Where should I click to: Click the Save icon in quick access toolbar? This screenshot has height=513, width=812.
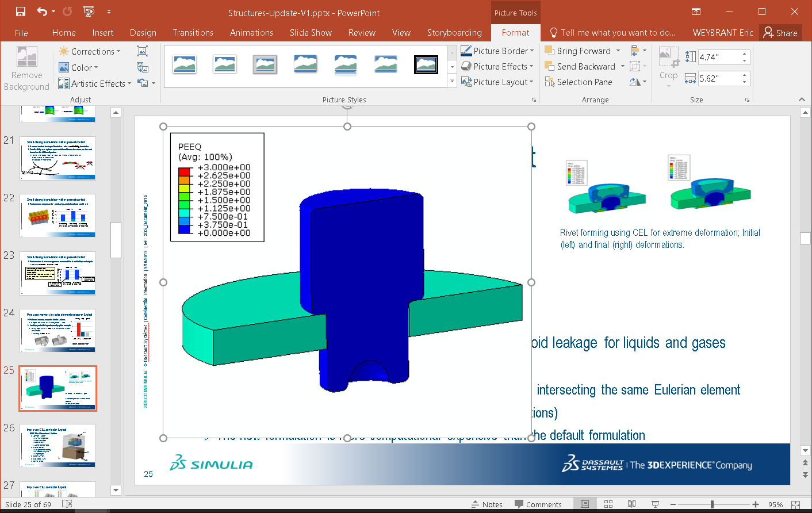coord(21,12)
